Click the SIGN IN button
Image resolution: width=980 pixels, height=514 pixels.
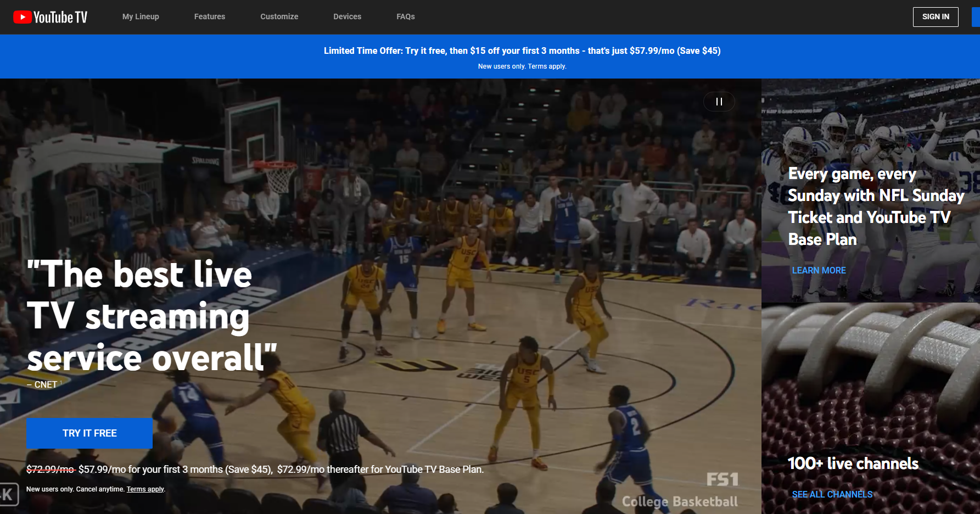(936, 16)
